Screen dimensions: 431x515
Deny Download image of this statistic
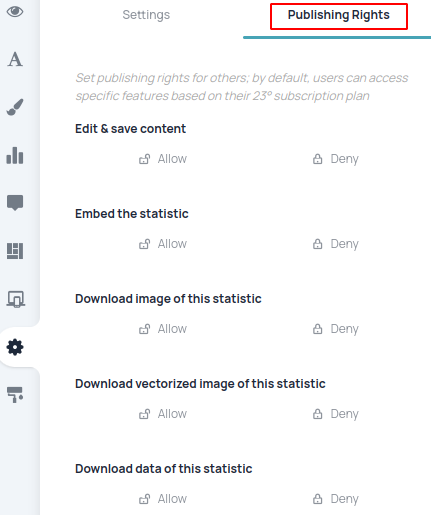tap(336, 329)
